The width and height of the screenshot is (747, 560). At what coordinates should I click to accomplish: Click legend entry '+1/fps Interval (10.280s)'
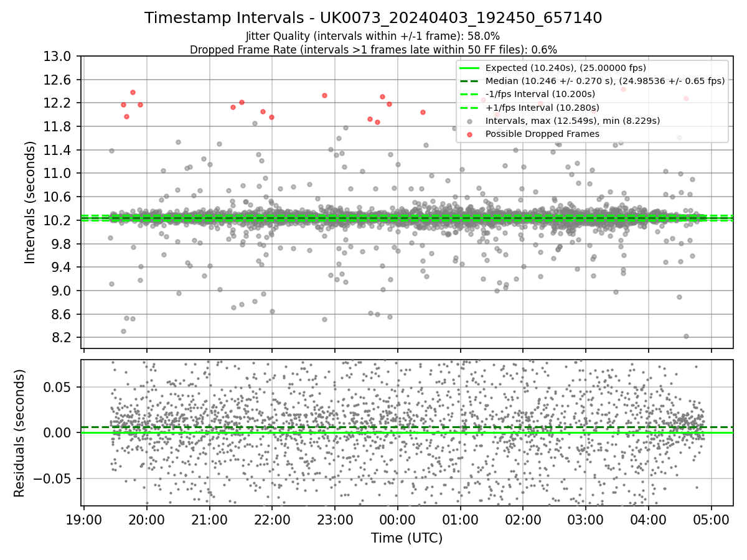(x=542, y=107)
